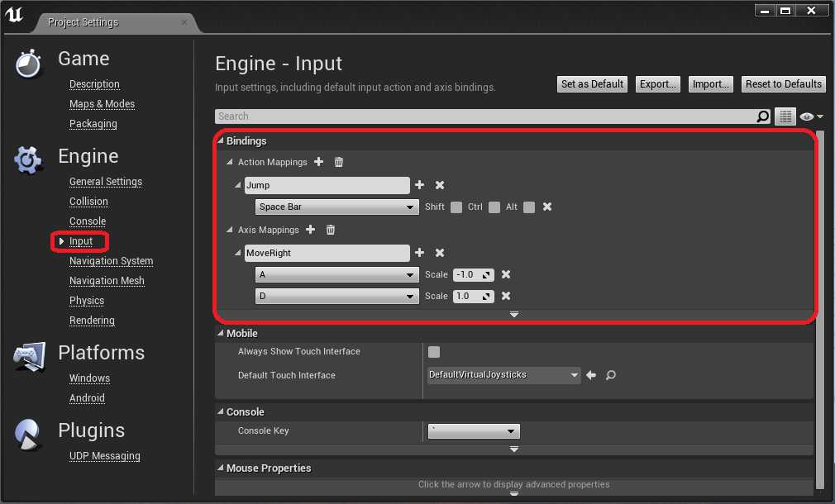
Task: Open the Space Bar key dropdown
Action: 336,207
